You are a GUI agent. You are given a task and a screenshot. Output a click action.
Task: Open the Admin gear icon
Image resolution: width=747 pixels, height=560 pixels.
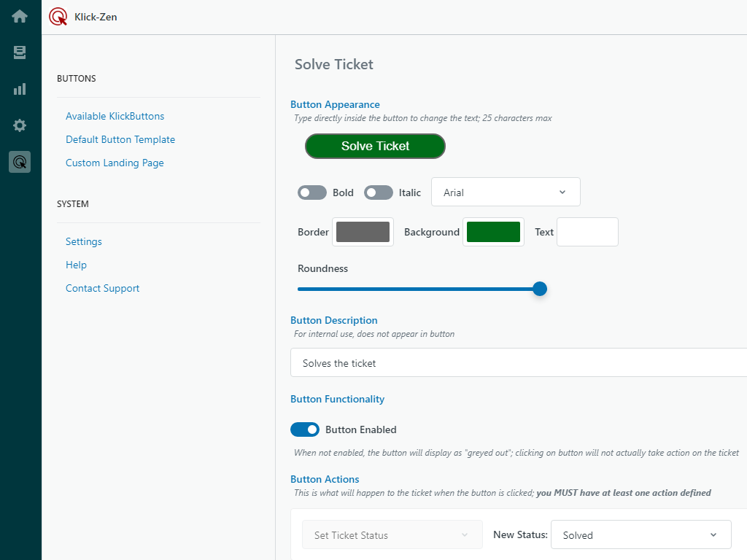pyautogui.click(x=20, y=125)
